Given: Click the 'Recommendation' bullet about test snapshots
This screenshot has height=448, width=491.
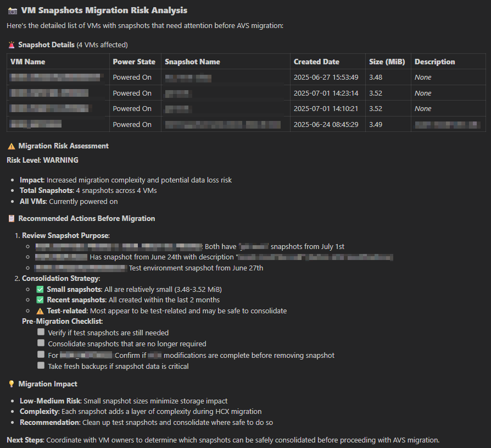Looking at the screenshot, I should [x=146, y=423].
